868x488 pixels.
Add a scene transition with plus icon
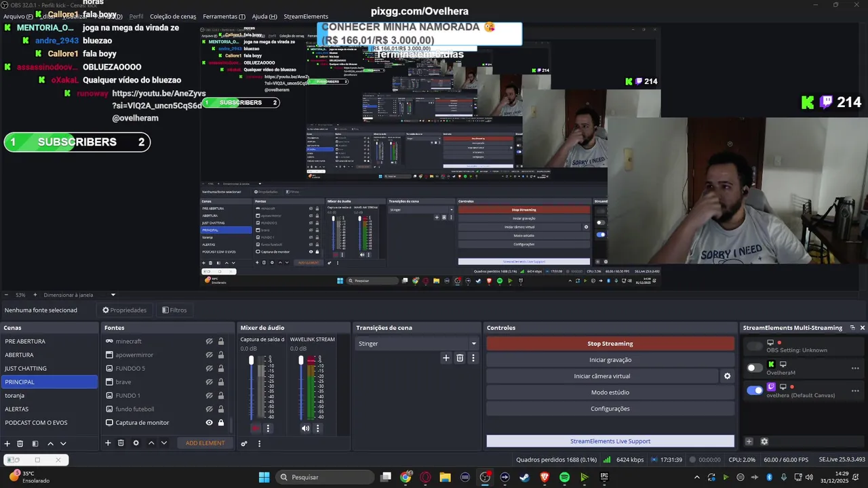[x=446, y=358]
